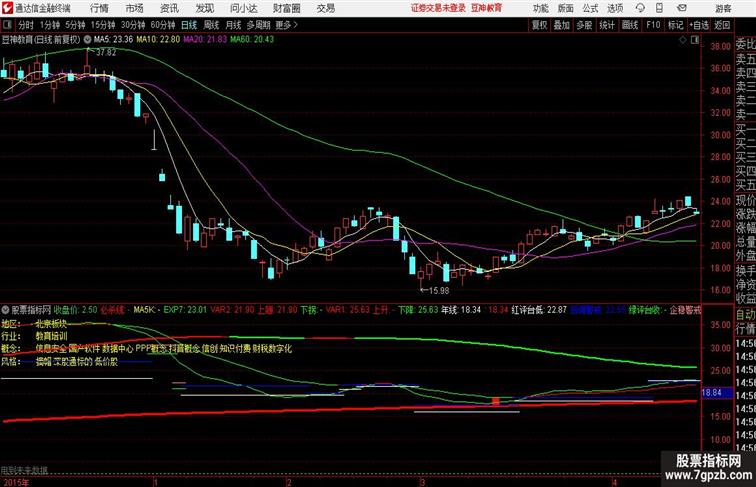Open the 交易 menu

click(x=325, y=8)
